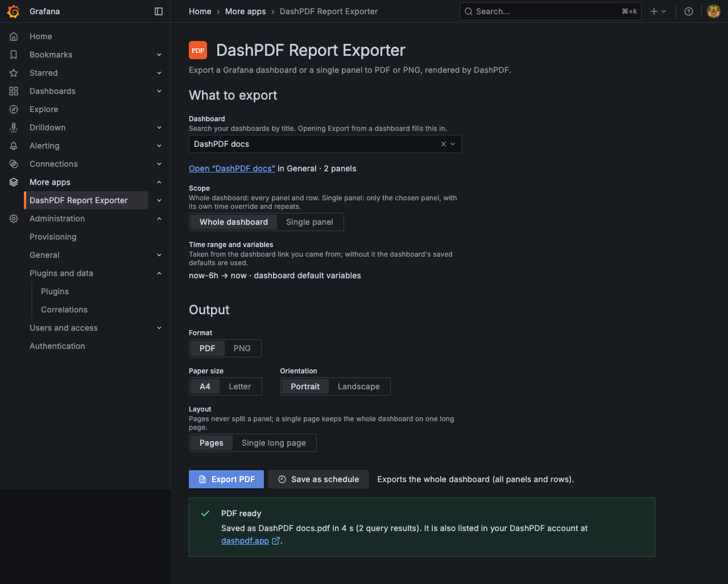The height and width of the screenshot is (584, 728).
Task: Click the "now-6h → now" time range text
Action: point(218,275)
